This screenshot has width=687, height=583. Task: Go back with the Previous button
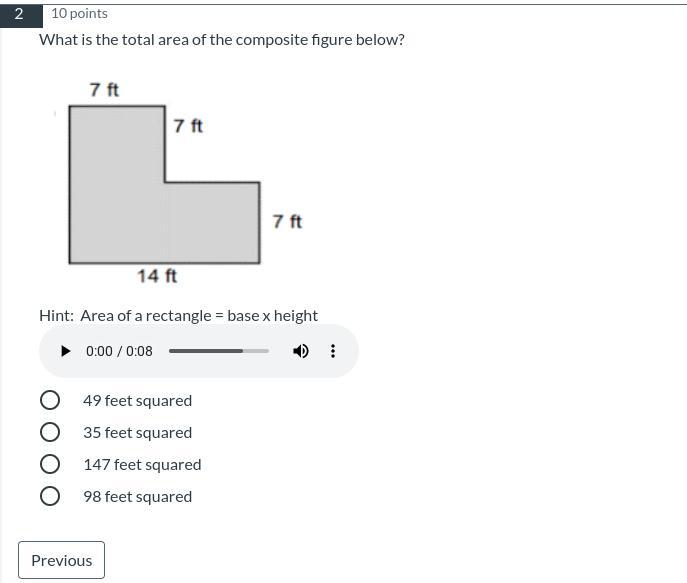pyautogui.click(x=61, y=560)
